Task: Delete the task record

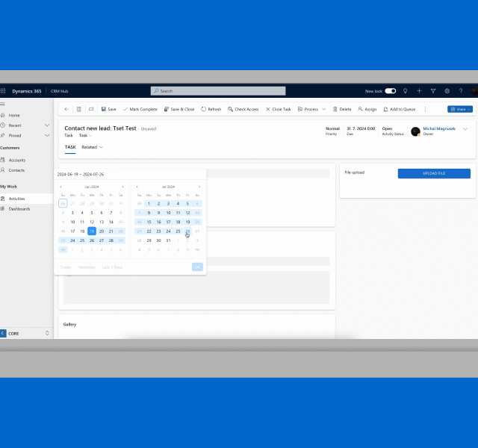Action: (x=342, y=109)
